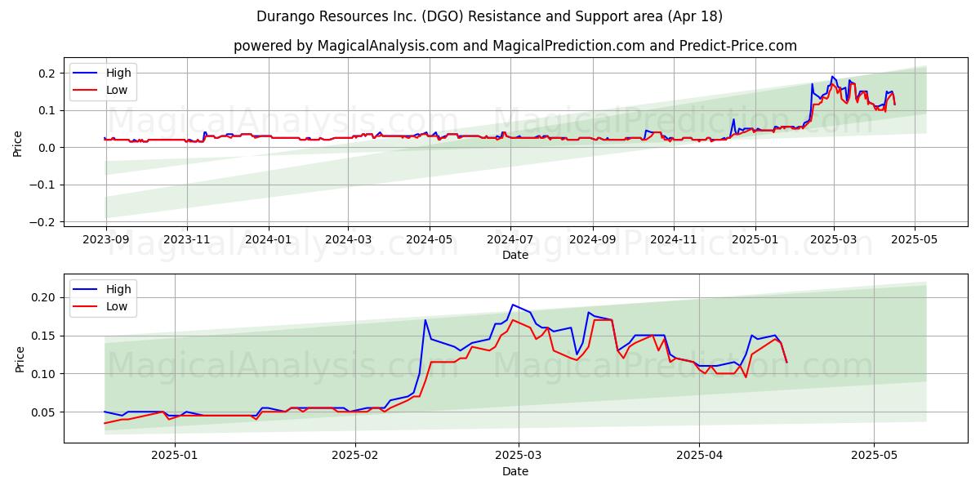
Task: Click the '2024-03' tick label
Action: pyautogui.click(x=349, y=241)
